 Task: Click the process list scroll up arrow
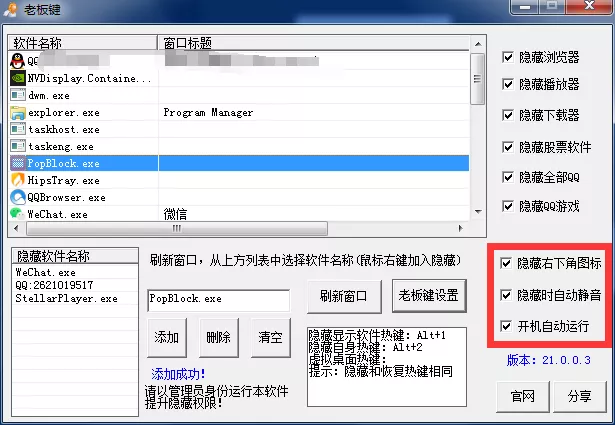point(478,44)
